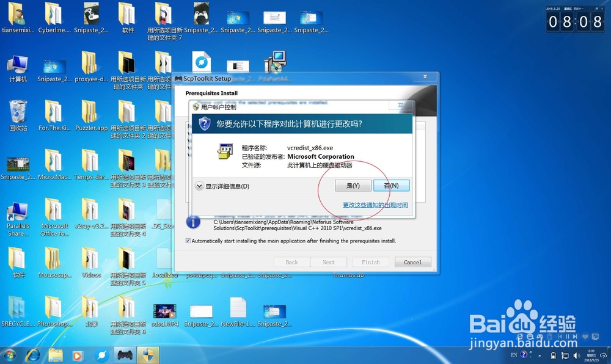The image size is (611, 364).
Task: Click the ScpToolkit gamepad taskbar icon
Action: pyautogui.click(x=125, y=355)
